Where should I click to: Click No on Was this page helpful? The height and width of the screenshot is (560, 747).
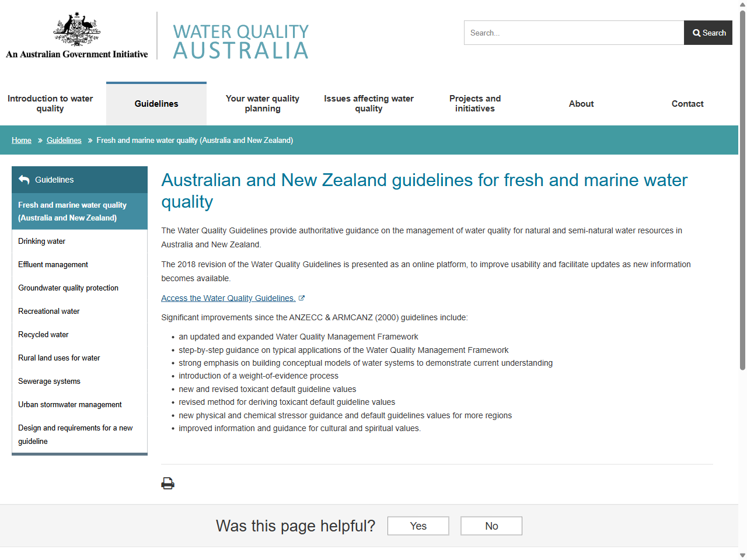[491, 526]
